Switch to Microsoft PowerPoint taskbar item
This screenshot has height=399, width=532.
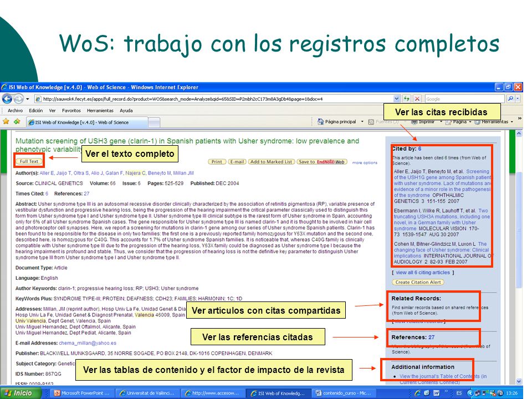(82, 393)
